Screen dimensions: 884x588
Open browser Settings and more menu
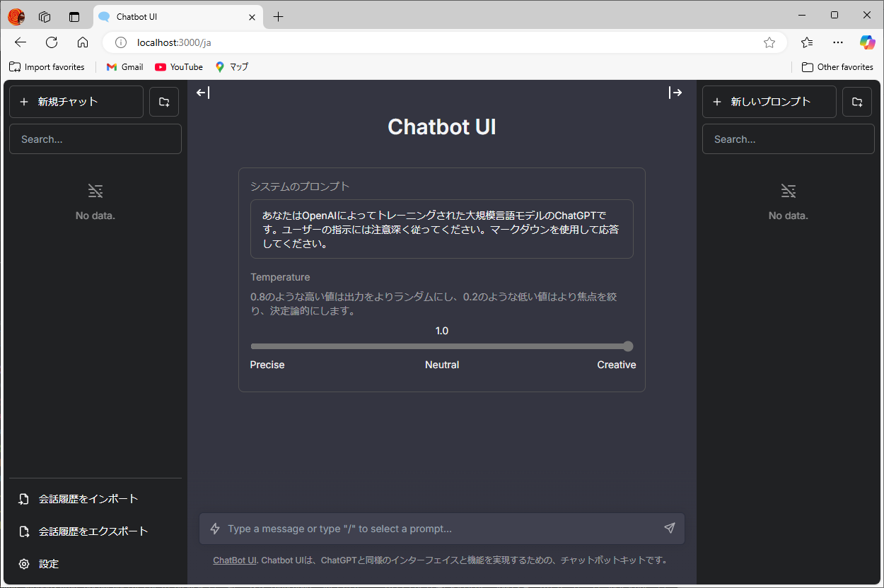[838, 42]
